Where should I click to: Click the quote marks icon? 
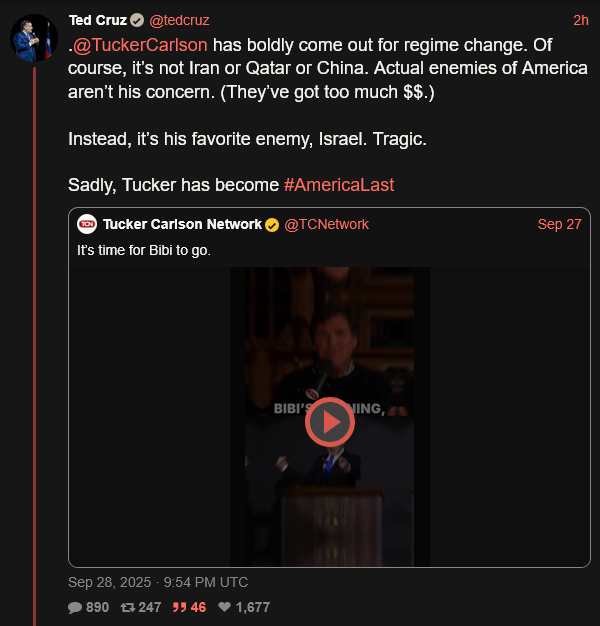click(x=180, y=607)
